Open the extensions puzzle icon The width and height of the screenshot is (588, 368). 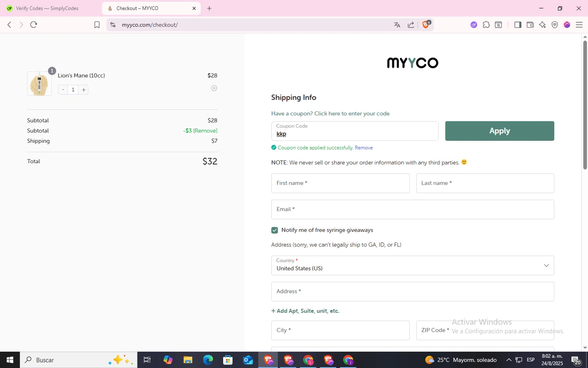[x=486, y=25]
